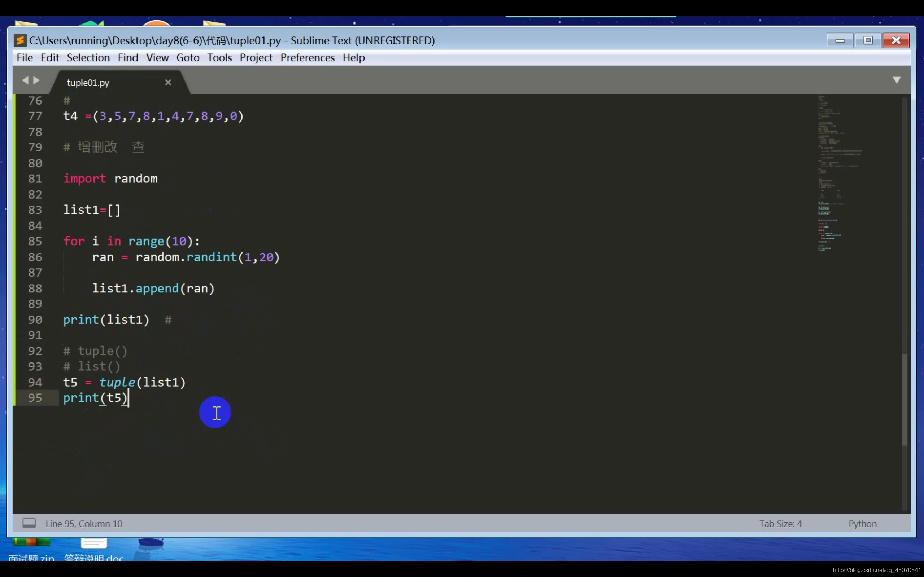Open the tab list dropdown arrow

(x=897, y=80)
